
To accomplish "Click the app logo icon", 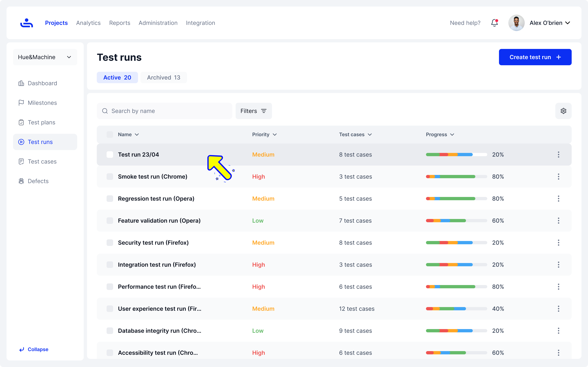I will point(27,23).
